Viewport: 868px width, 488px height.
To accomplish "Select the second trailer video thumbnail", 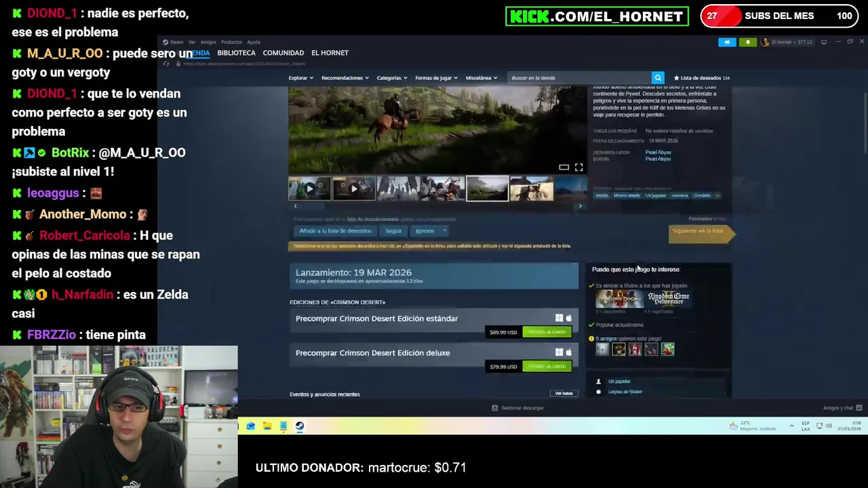I will [x=353, y=189].
